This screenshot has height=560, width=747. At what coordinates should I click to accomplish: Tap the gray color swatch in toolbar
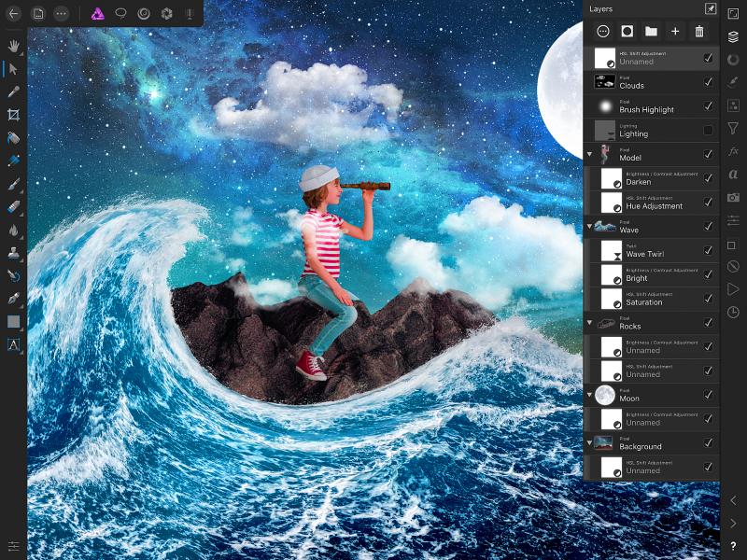click(x=13, y=321)
